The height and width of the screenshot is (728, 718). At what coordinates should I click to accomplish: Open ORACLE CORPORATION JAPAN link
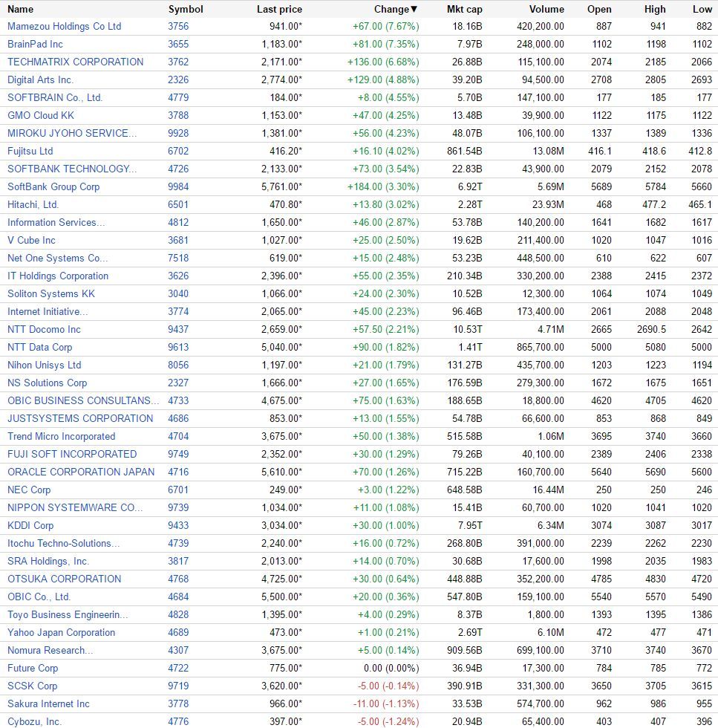[81, 472]
